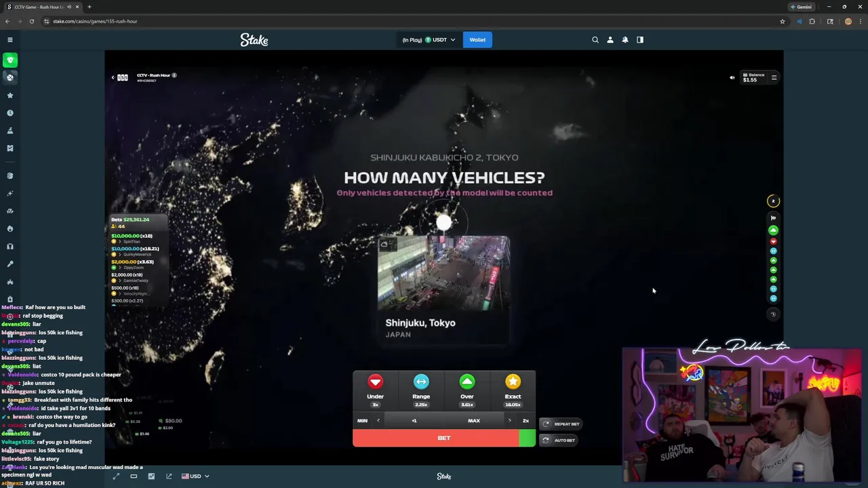The height and width of the screenshot is (488, 868).
Task: Double the bet with 2x
Action: click(526, 421)
